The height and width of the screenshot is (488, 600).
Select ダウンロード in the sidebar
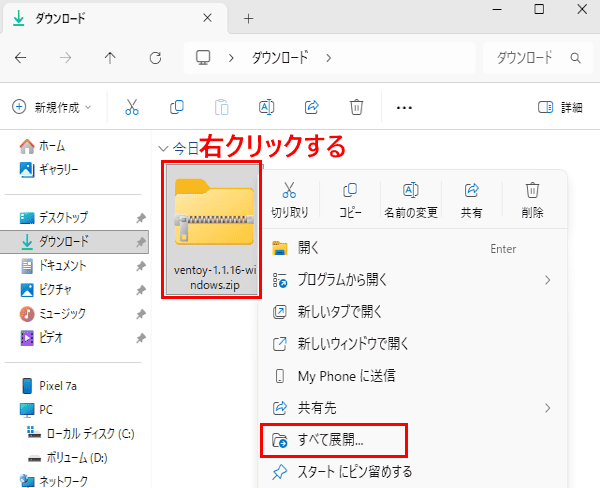tap(75, 242)
